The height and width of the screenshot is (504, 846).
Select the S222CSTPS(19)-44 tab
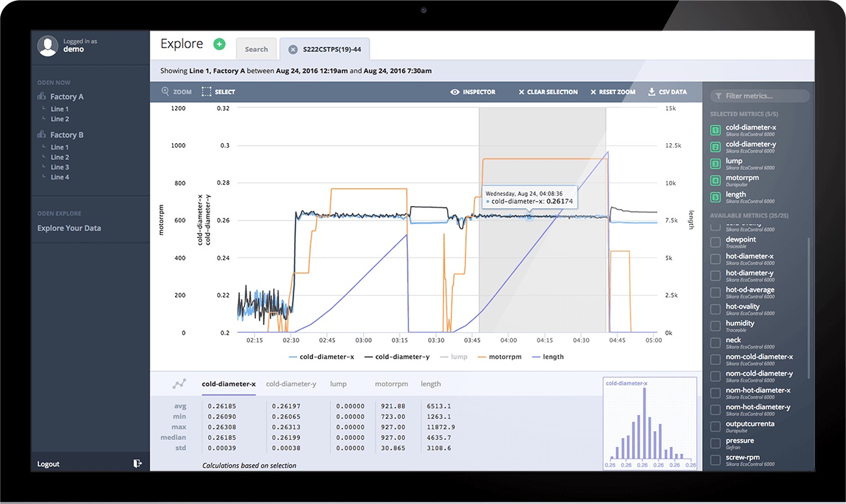pyautogui.click(x=325, y=49)
